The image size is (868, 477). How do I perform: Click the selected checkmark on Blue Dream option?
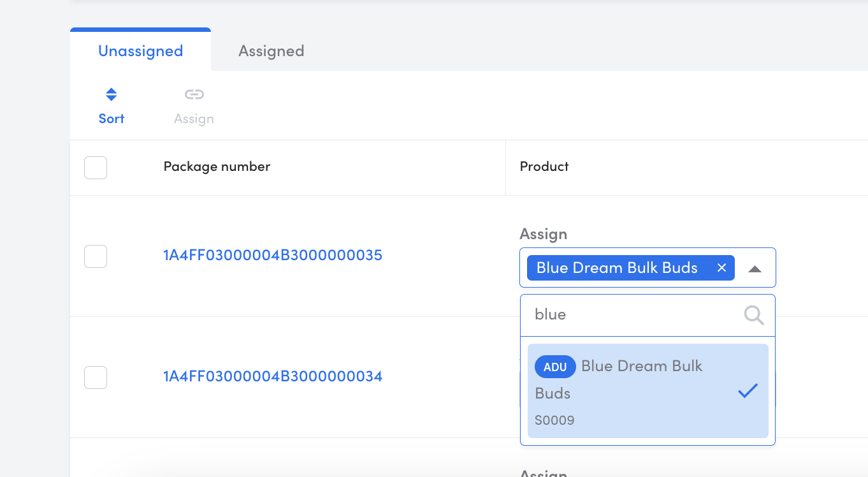pos(748,391)
